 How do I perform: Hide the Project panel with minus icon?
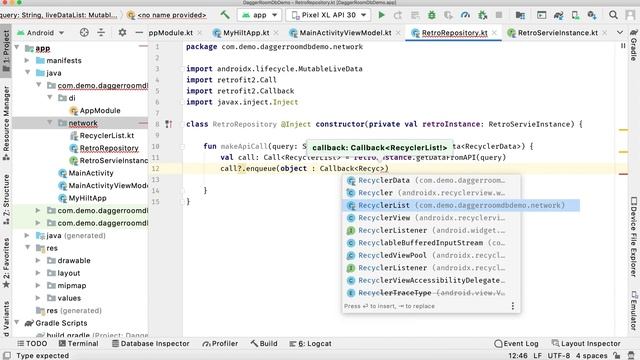click(x=139, y=32)
